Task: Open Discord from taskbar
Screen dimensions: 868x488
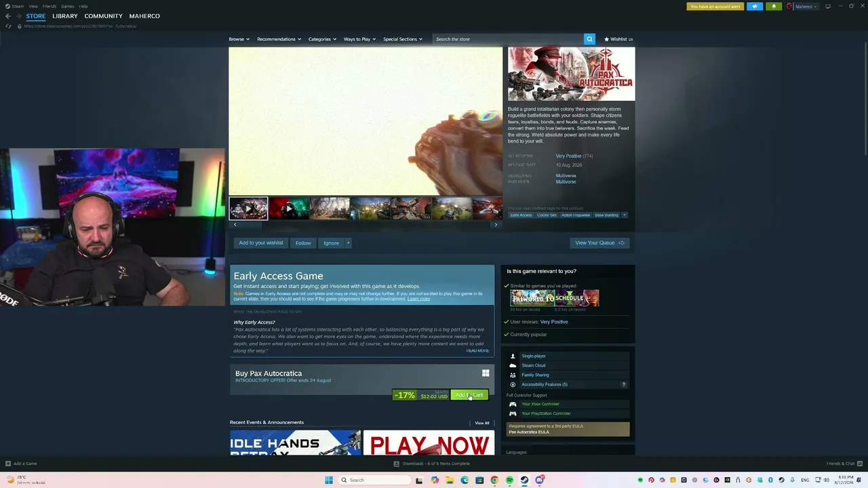Action: click(x=539, y=480)
